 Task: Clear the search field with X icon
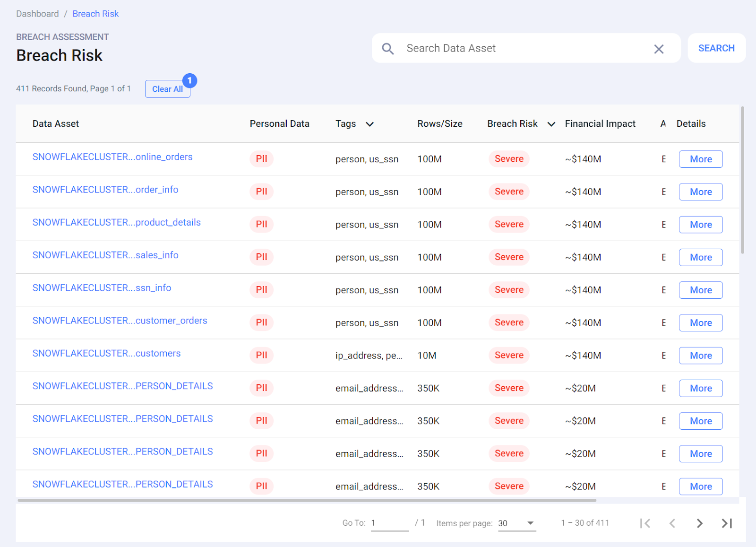(x=659, y=49)
